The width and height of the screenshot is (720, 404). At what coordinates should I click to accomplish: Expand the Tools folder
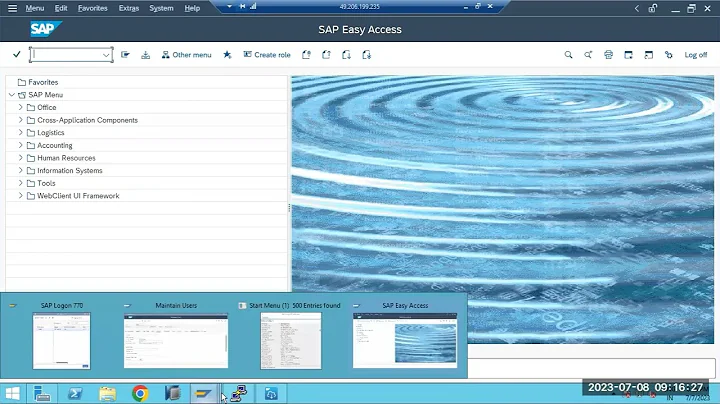[20, 183]
